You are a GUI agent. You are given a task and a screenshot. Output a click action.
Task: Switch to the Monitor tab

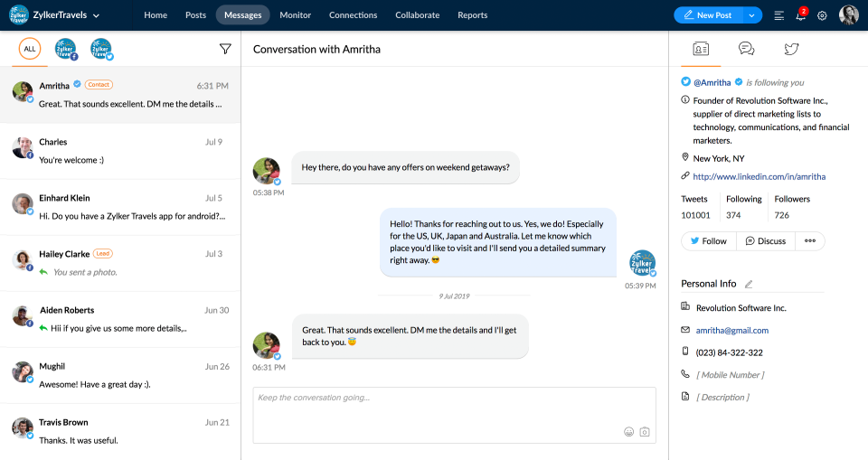tap(295, 15)
